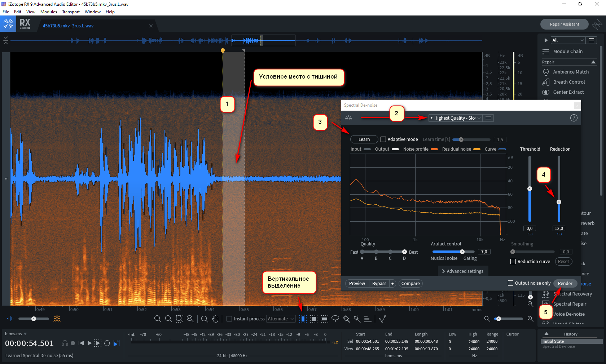This screenshot has width=606, height=364.
Task: Open the Attenuate mode dropdown
Action: 281,319
